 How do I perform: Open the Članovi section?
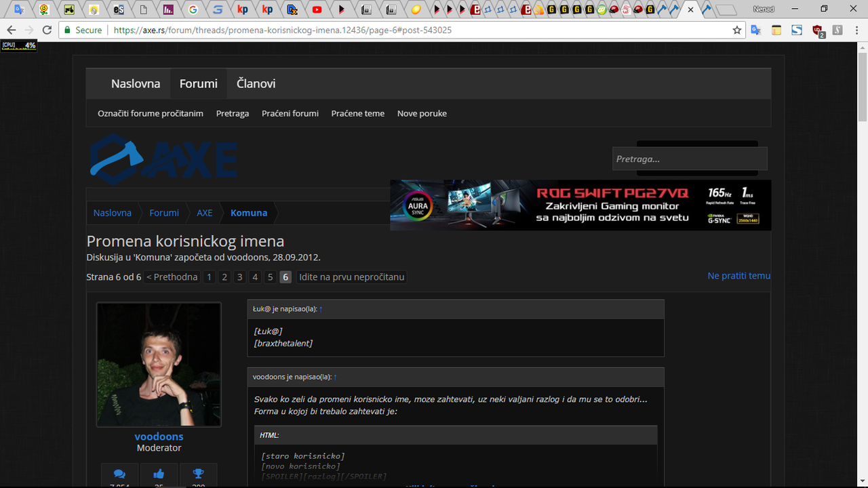tap(255, 83)
